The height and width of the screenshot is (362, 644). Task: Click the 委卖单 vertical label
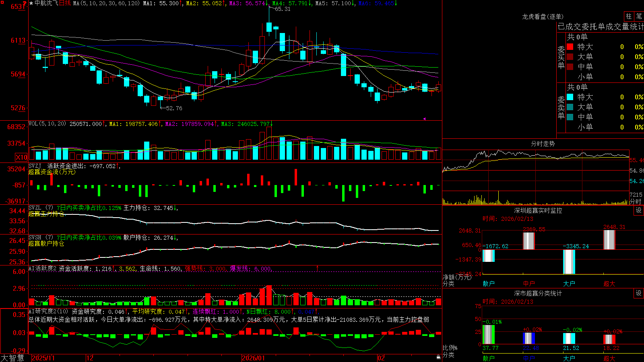click(x=561, y=107)
